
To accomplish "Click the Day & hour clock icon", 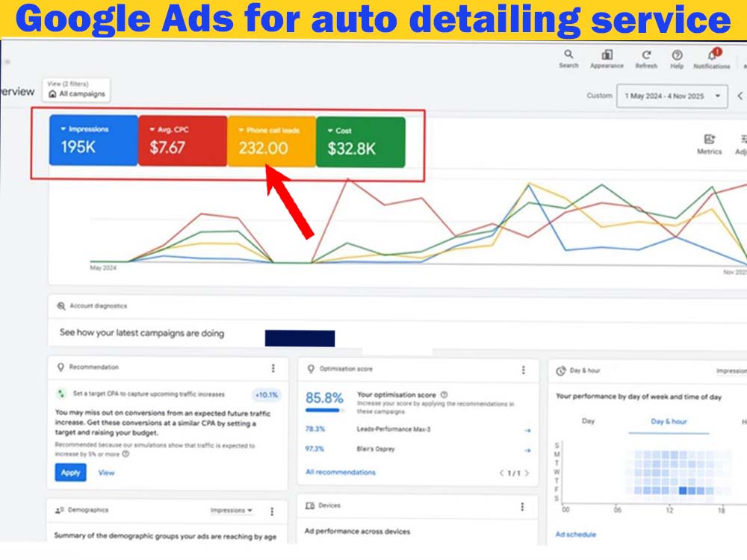I will [561, 371].
